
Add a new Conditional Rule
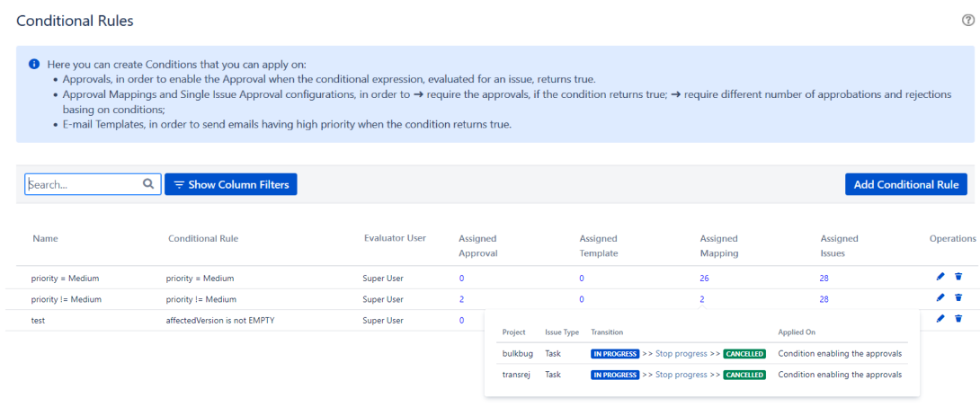point(905,184)
